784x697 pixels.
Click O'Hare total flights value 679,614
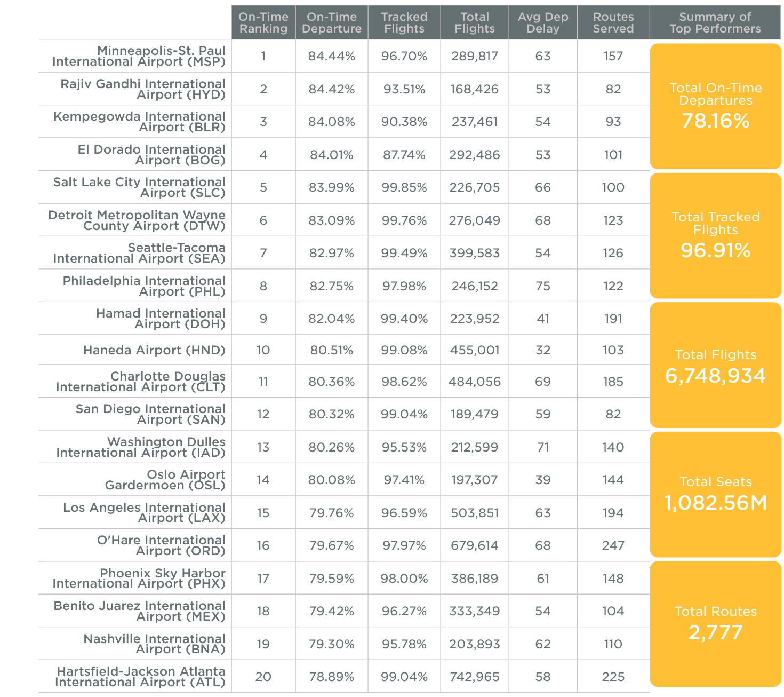475,545
